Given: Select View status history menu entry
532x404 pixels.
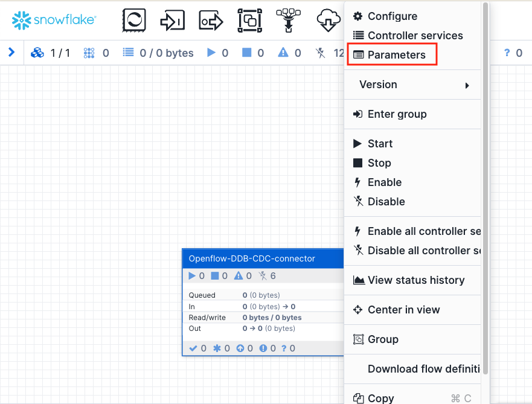Looking at the screenshot, I should tap(415, 280).
